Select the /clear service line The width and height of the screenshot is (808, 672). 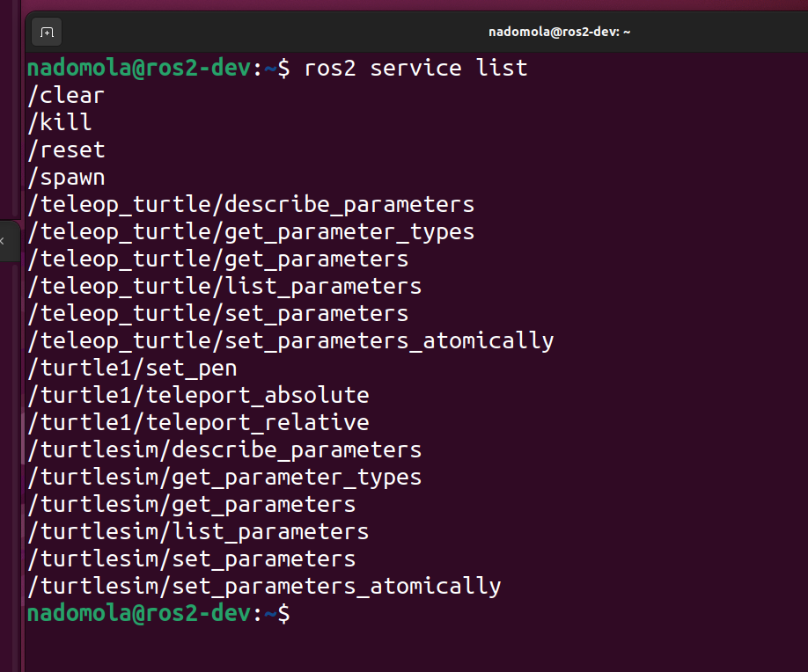click(67, 95)
